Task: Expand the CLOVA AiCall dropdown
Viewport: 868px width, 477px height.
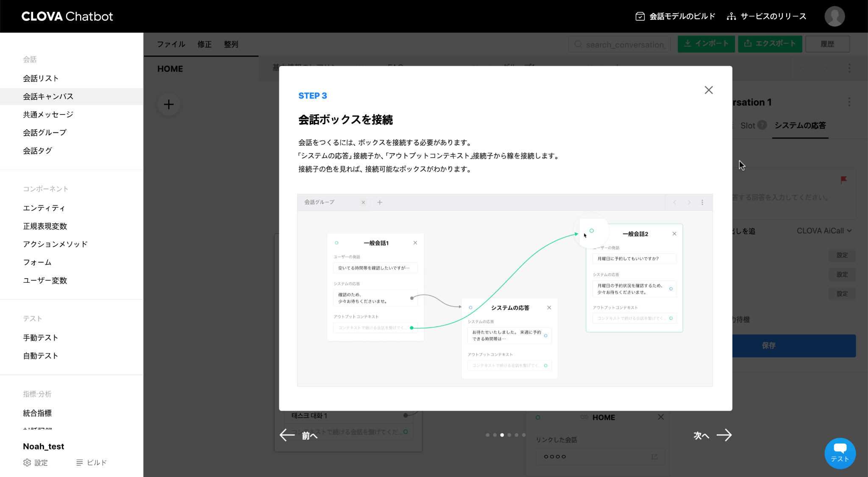Action: tap(824, 231)
